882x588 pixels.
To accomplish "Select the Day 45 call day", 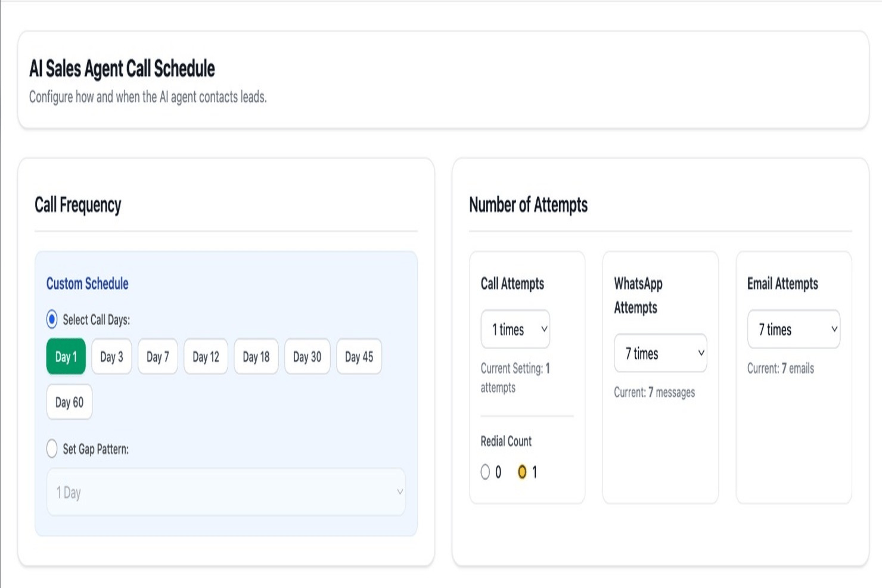I will [x=359, y=356].
